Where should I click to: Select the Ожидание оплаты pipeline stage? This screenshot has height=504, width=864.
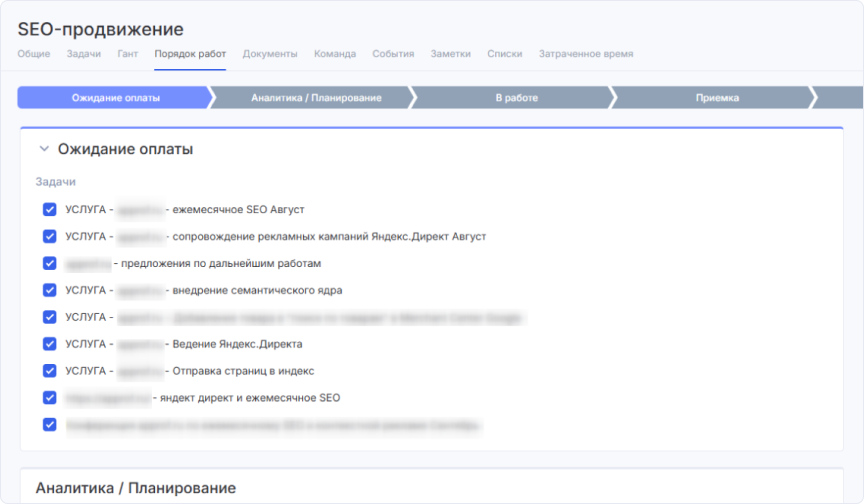coord(115,98)
